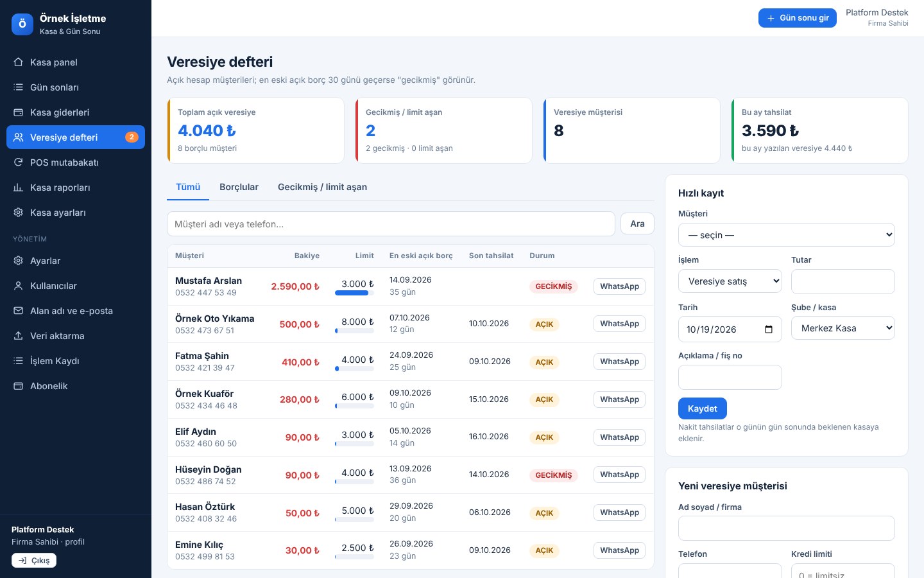Click the Ayarlar gear icon
The height and width of the screenshot is (578, 924).
[x=19, y=261]
